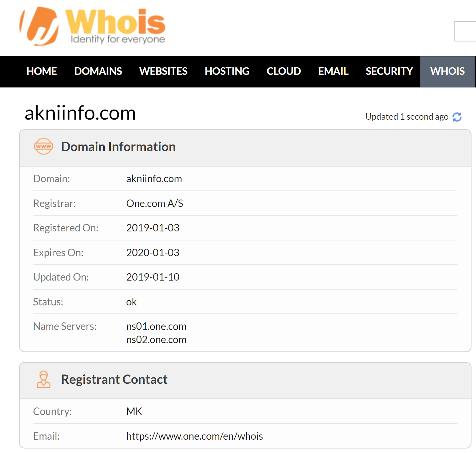
Task: Select name server ns02.one.com
Action: [x=156, y=340]
